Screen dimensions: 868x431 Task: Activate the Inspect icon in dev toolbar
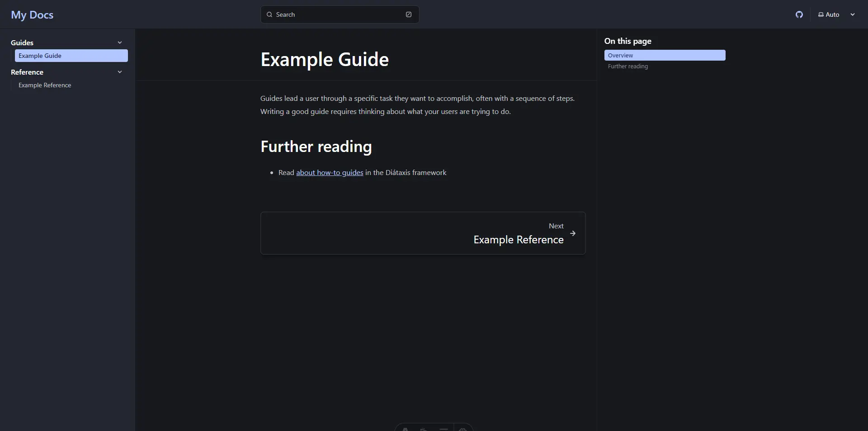click(x=424, y=428)
